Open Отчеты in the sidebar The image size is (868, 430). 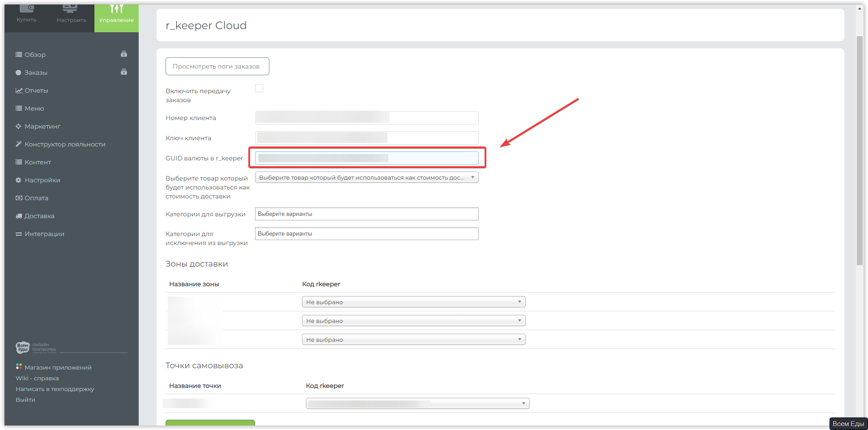36,90
